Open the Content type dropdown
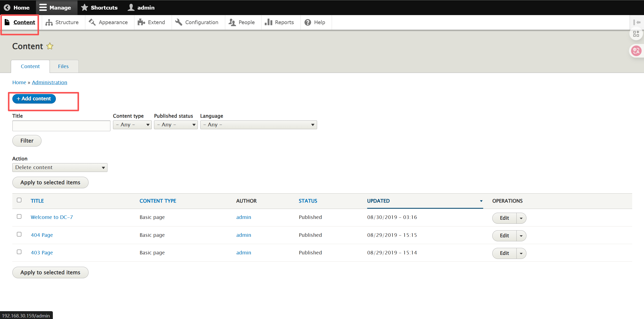This screenshot has height=319, width=644. [132, 125]
